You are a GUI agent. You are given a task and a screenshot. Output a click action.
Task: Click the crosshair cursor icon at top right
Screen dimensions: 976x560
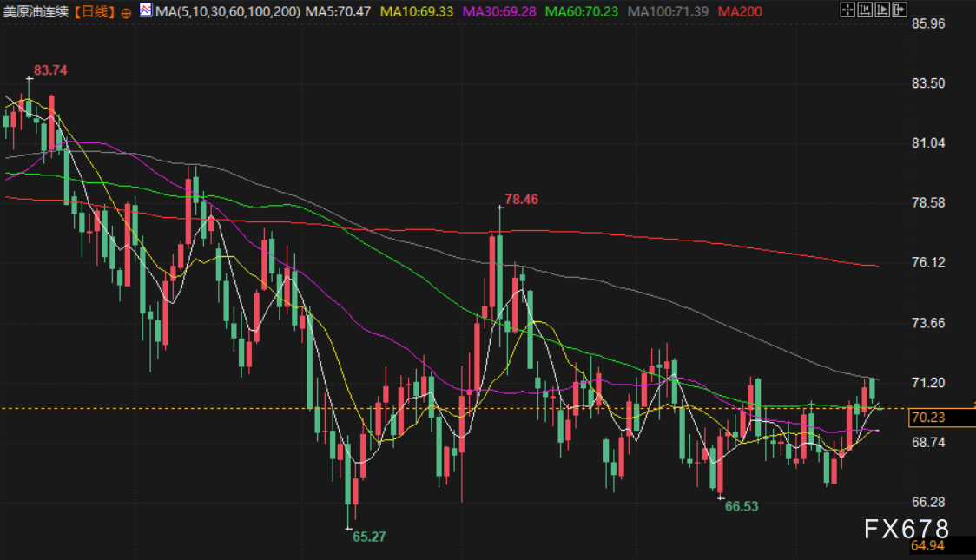tap(847, 10)
